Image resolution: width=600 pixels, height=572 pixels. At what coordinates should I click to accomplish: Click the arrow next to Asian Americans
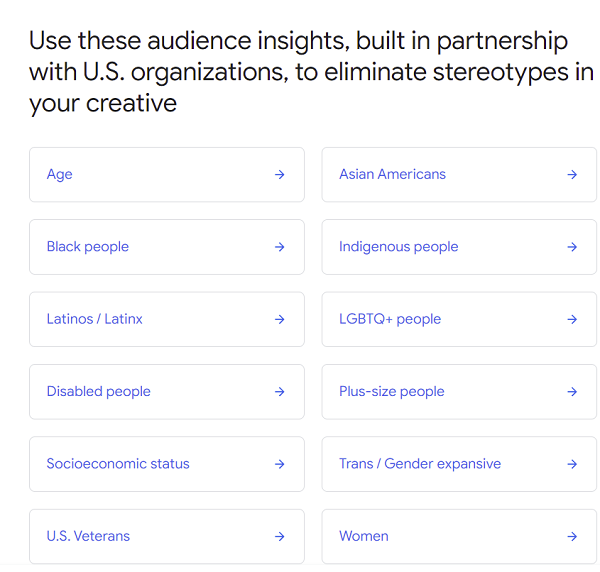(x=572, y=174)
